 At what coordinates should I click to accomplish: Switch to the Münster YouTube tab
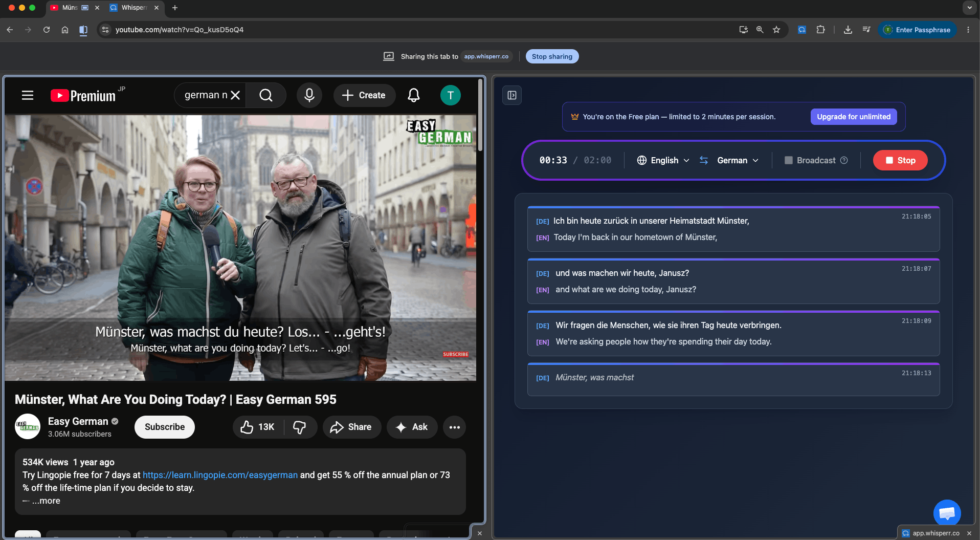69,8
